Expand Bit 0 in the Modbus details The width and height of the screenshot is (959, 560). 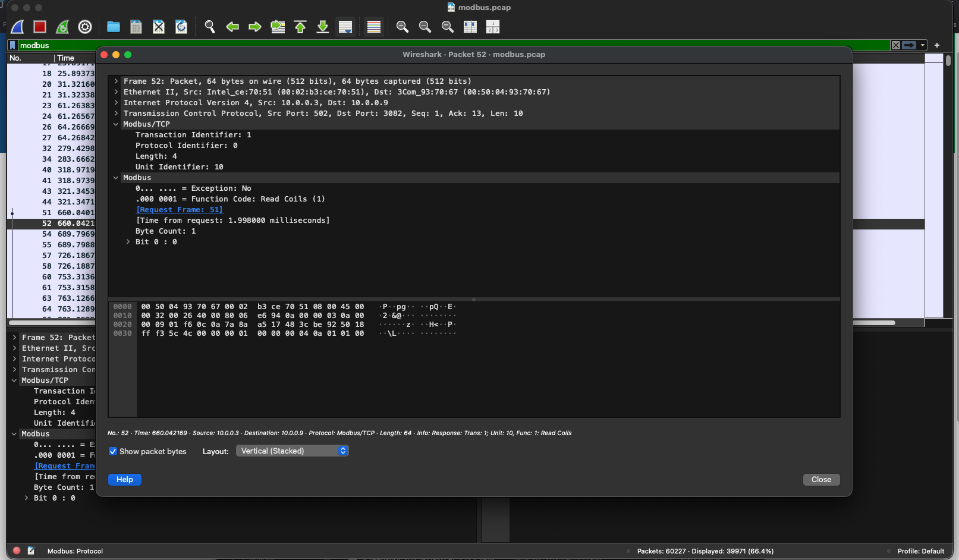[128, 242]
